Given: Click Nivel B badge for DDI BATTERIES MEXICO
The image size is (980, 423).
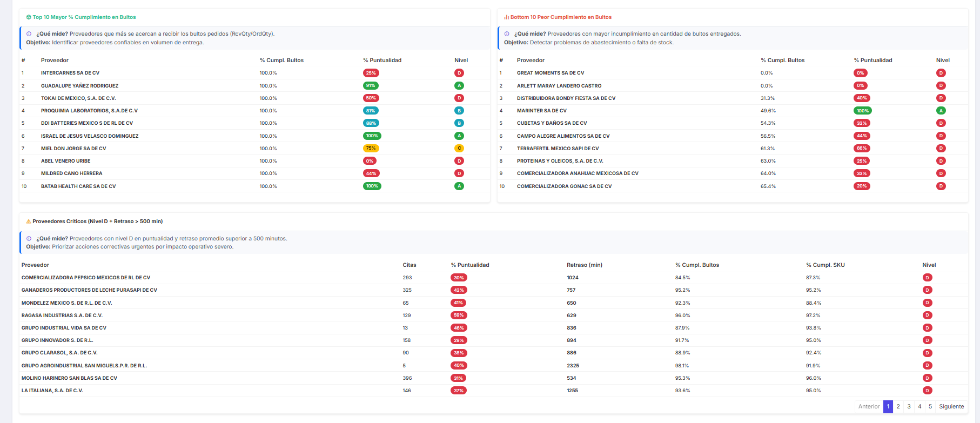Looking at the screenshot, I should click(x=459, y=123).
